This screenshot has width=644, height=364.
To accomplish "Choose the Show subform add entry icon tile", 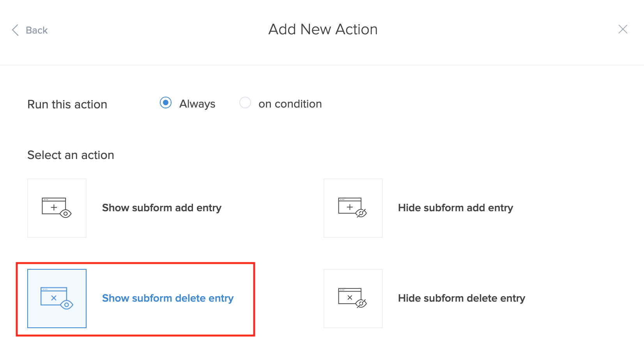I will click(x=57, y=208).
